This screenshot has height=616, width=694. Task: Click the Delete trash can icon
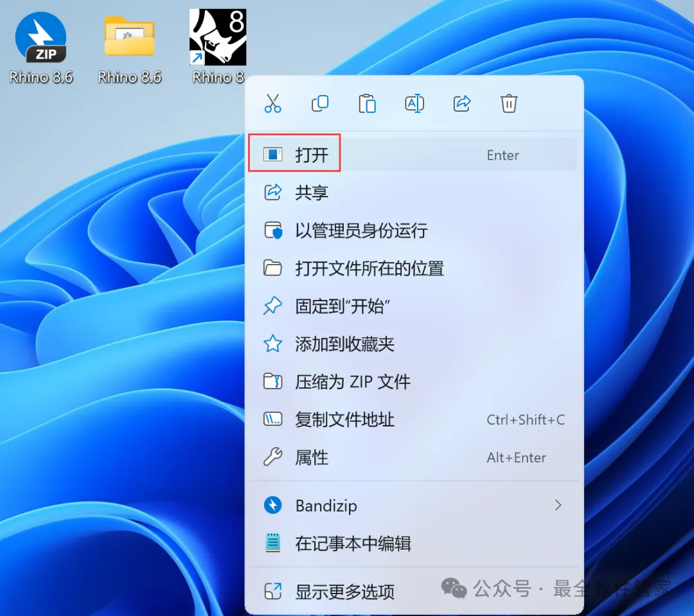click(509, 103)
